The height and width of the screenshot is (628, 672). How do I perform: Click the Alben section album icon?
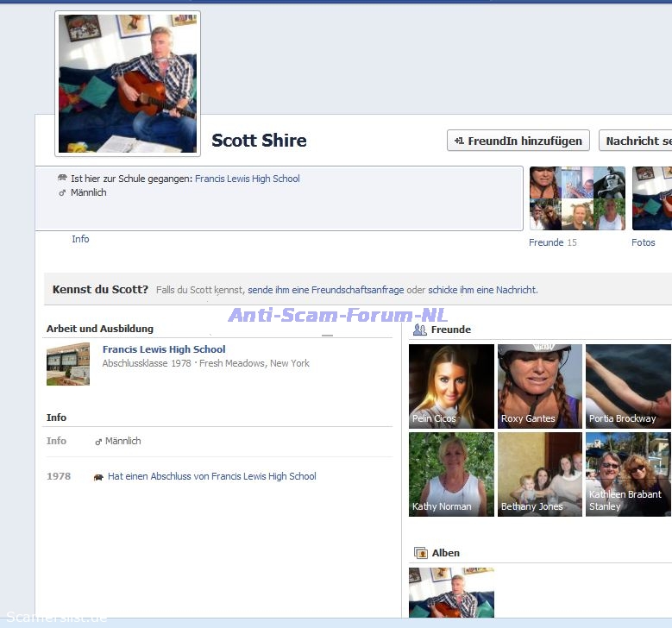pos(421,553)
